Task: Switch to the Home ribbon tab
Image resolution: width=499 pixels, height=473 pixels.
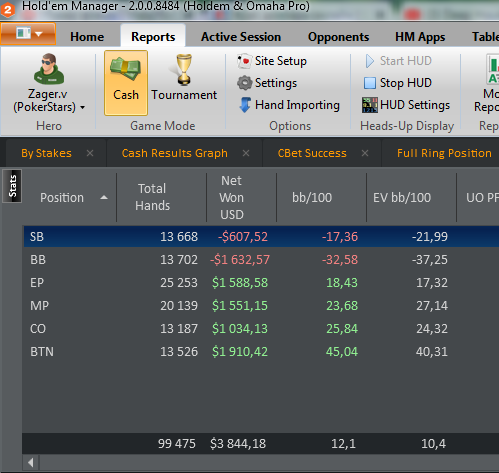Action: 87,37
